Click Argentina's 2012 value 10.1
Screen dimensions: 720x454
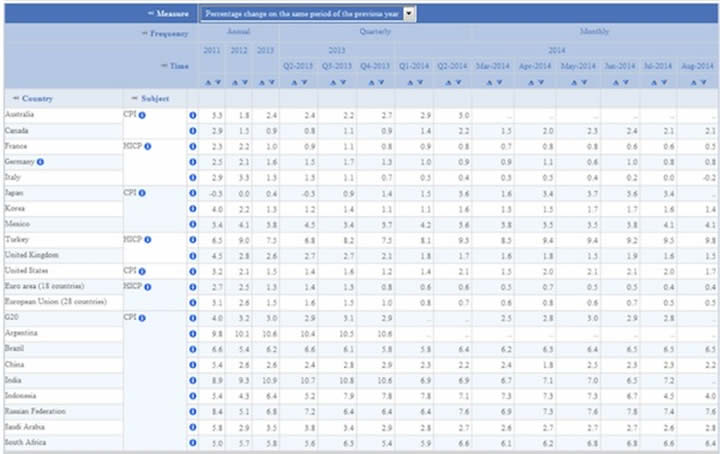242,334
